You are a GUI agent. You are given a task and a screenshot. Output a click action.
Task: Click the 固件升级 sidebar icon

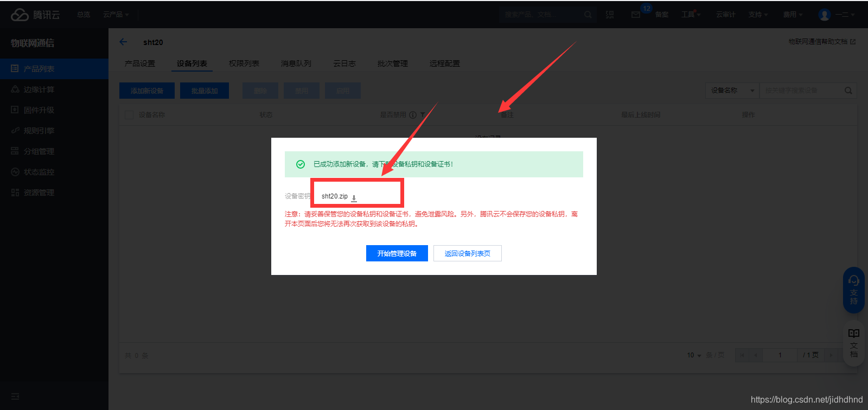pyautogui.click(x=15, y=110)
